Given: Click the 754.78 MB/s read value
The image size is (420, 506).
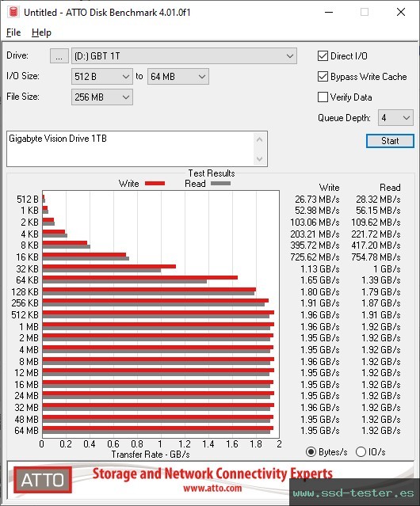Looking at the screenshot, I should 376,257.
